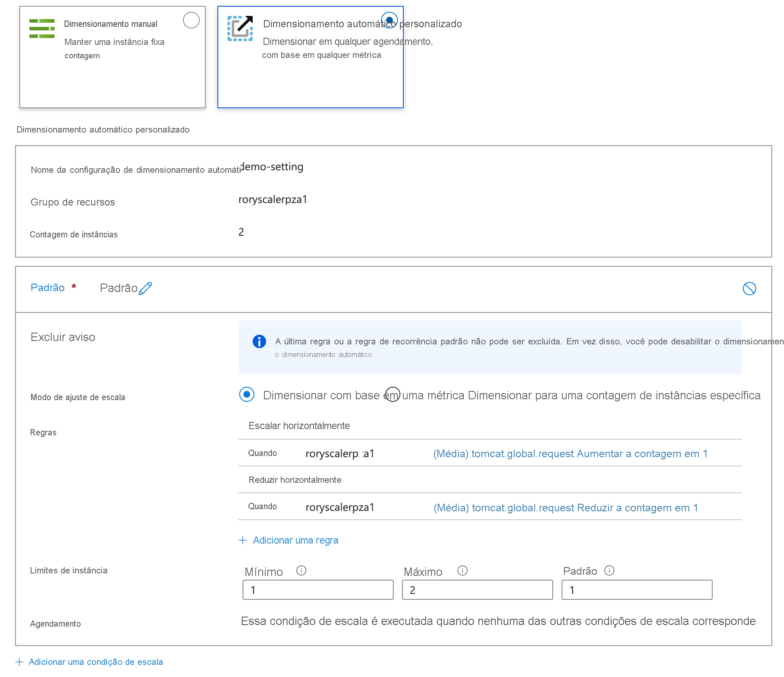Select Dimensionamento automático personalizado radio button
This screenshot has width=784, height=677.
(389, 20)
